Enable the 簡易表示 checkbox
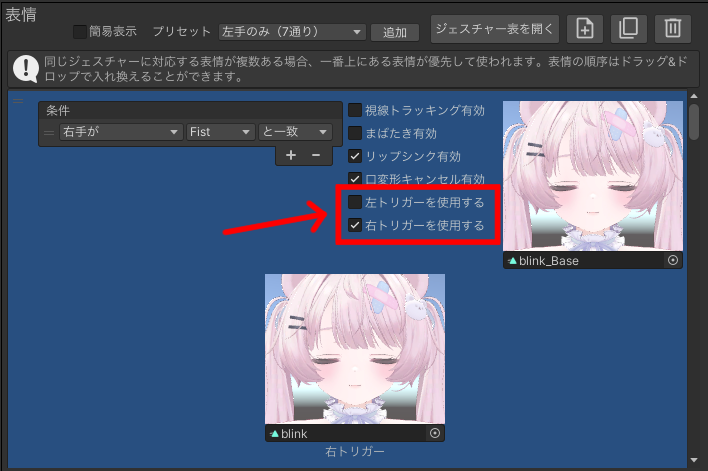Screen dimensions: 708x471 click(81, 32)
